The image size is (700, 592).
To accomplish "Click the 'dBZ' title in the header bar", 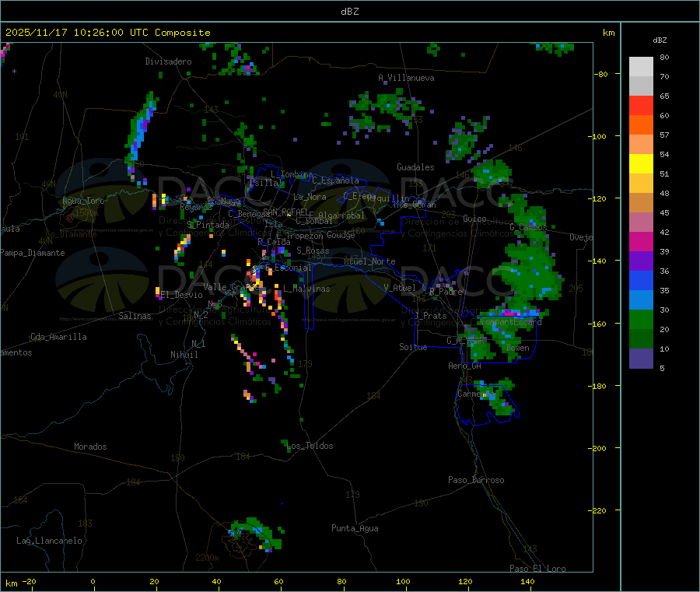I will [x=349, y=12].
